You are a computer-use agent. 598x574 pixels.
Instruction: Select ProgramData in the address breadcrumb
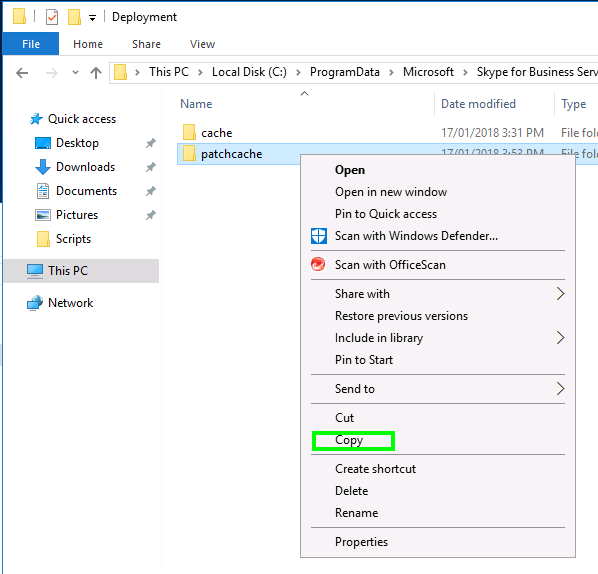[x=345, y=72]
